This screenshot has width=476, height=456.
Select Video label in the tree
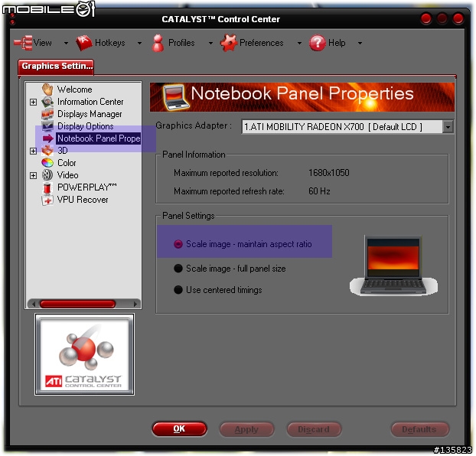[x=68, y=175]
